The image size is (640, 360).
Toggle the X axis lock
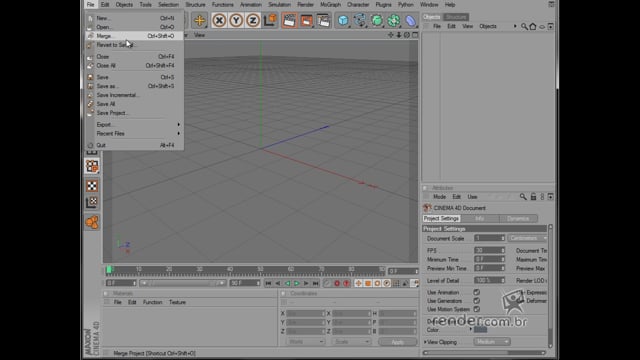tap(219, 20)
